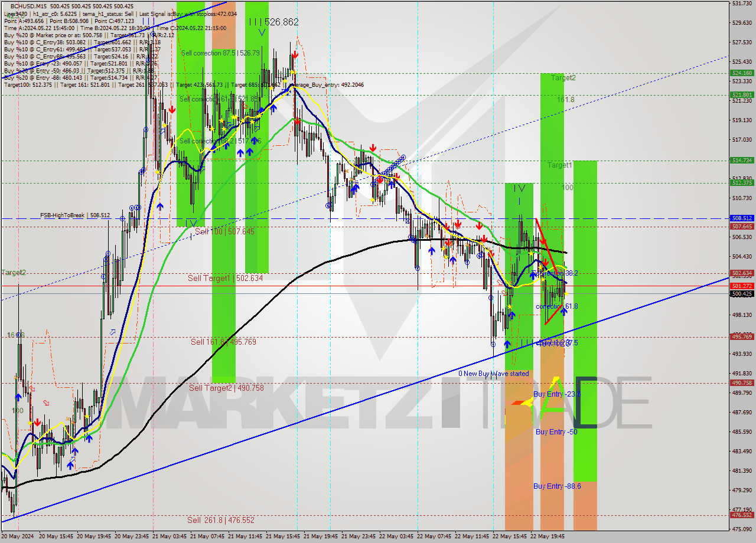Click the 'I I I 526.862' wave label

273,22
